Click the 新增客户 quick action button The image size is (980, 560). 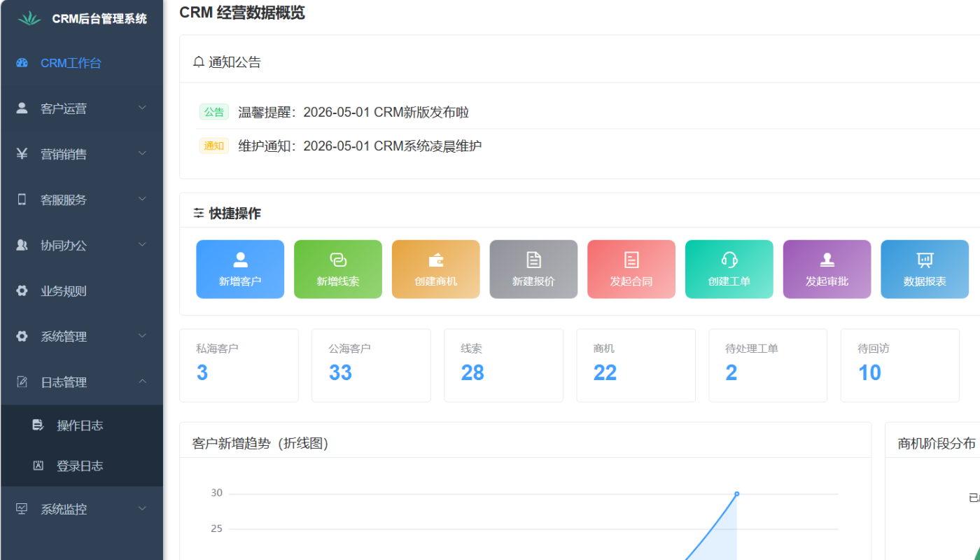tap(240, 269)
